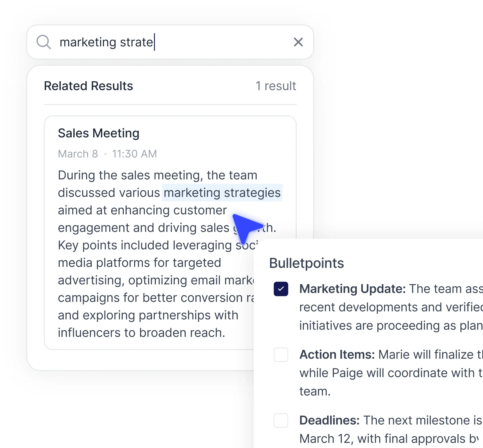This screenshot has height=448, width=483.
Task: Click the "1 result" count label
Action: pos(276,86)
